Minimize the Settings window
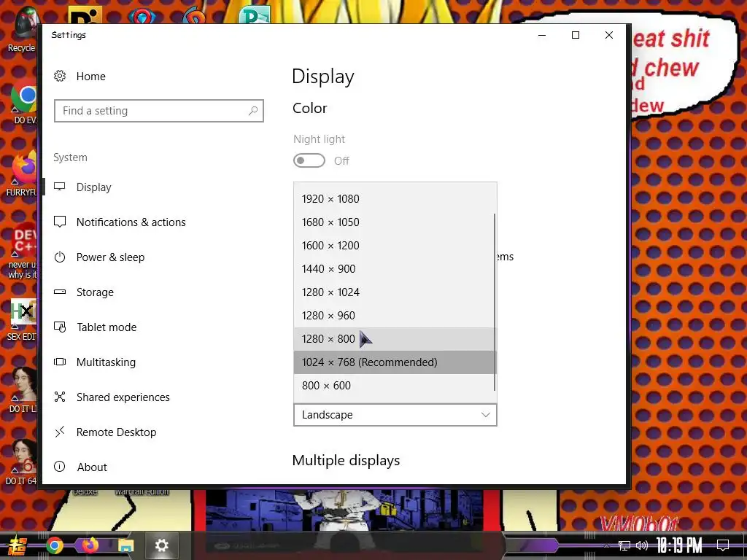The image size is (747, 560). point(542,35)
